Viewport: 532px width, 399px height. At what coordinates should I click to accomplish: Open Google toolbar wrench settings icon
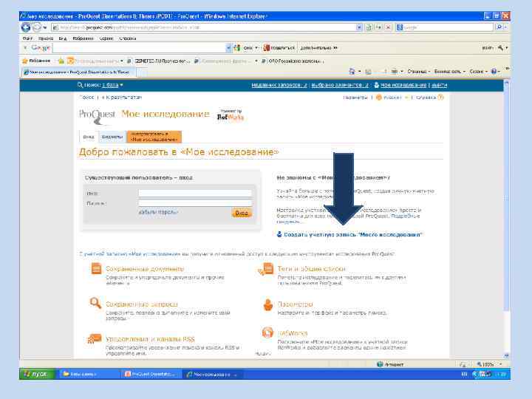pos(501,48)
